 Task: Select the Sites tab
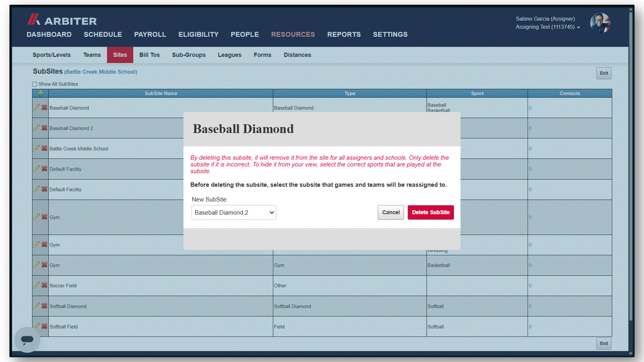[120, 55]
